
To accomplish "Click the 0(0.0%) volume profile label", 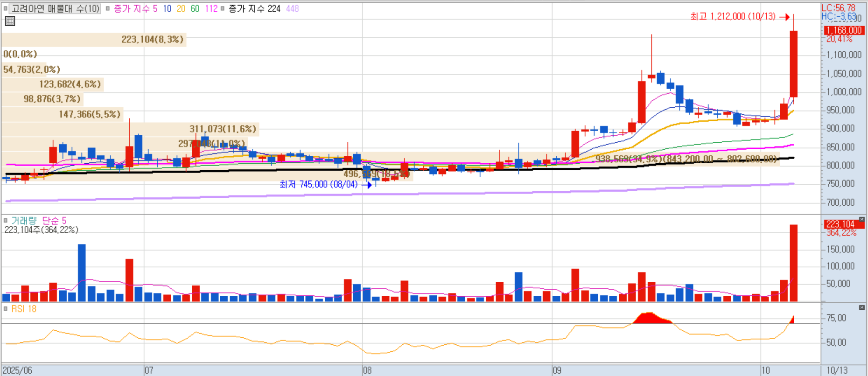I will [x=20, y=54].
